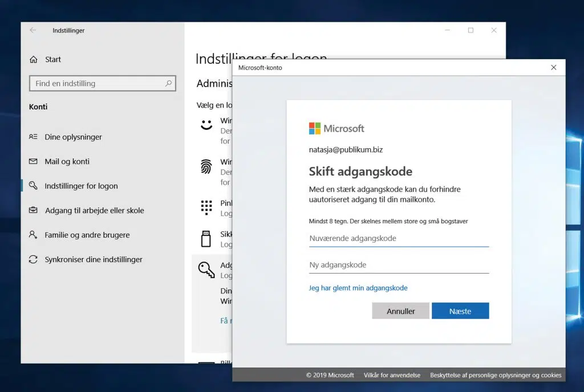Image resolution: width=584 pixels, height=392 pixels.
Task: Click the Konti section heading
Action: point(38,107)
